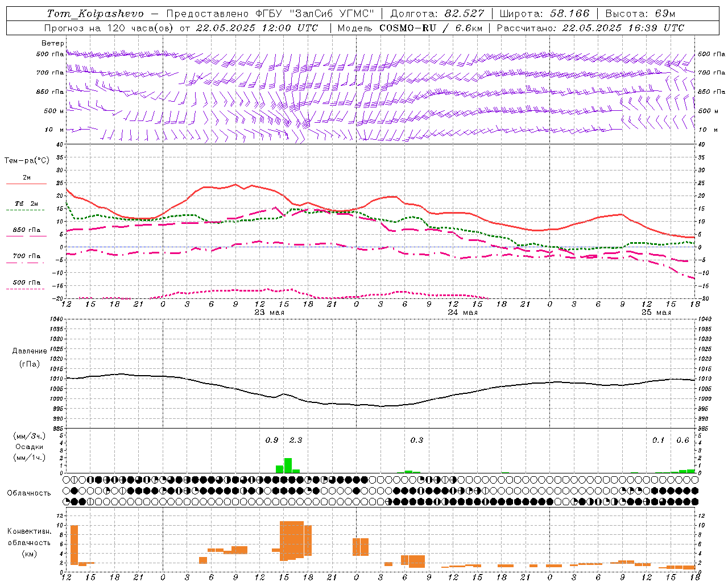728x582 pixels.
Task: Click the Рассчитано: 22.05.2025 16:39 UTC timestamp
Action: (x=590, y=28)
